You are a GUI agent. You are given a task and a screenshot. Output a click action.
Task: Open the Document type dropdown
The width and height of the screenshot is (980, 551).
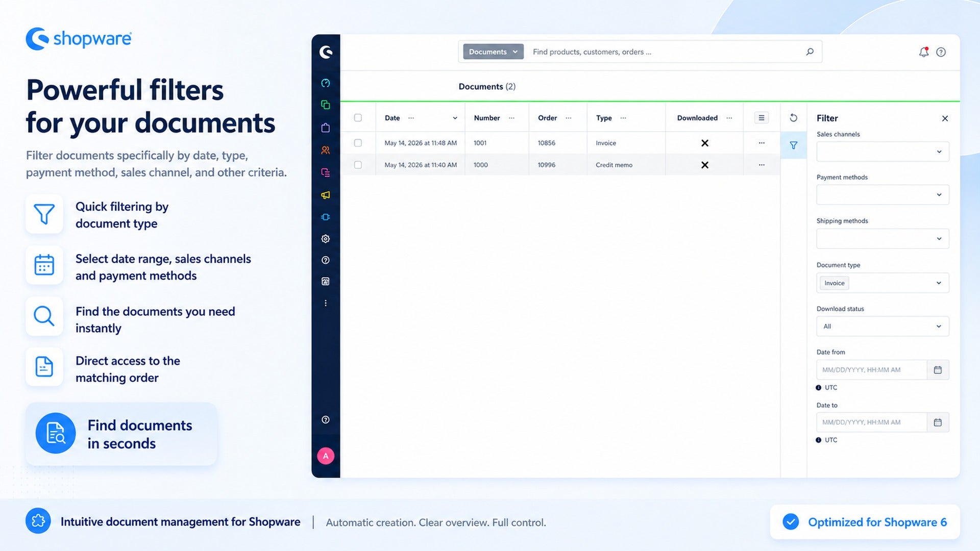tap(883, 283)
